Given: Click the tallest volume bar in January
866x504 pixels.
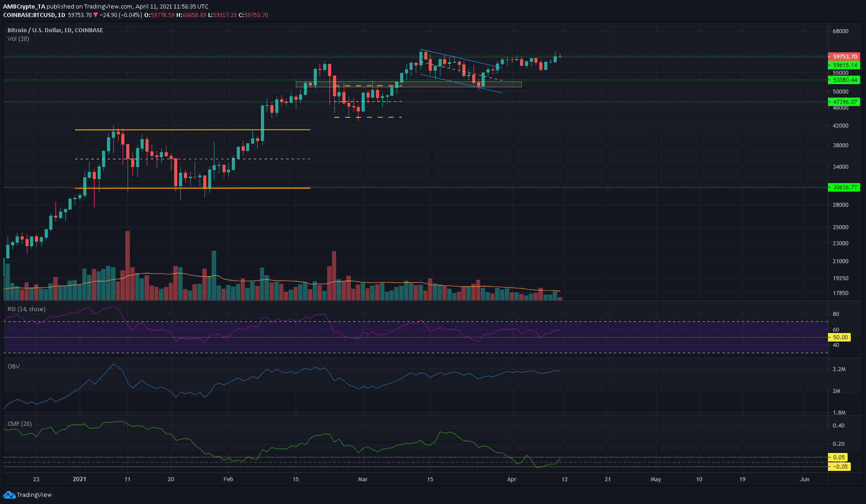Looking at the screenshot, I should [128, 265].
